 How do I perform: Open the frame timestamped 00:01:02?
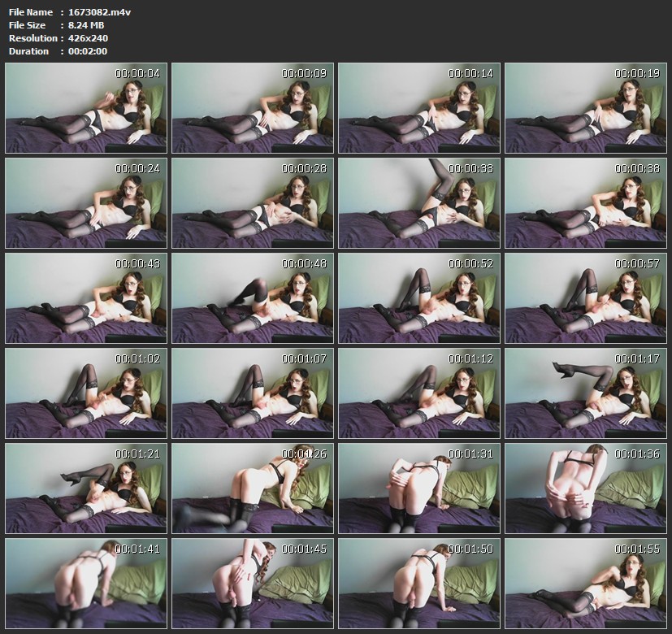pos(86,393)
